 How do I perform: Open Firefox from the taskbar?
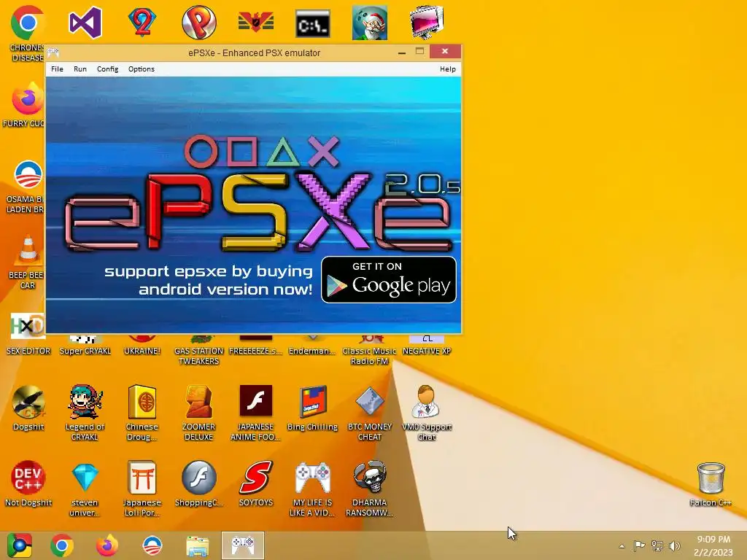point(107,545)
